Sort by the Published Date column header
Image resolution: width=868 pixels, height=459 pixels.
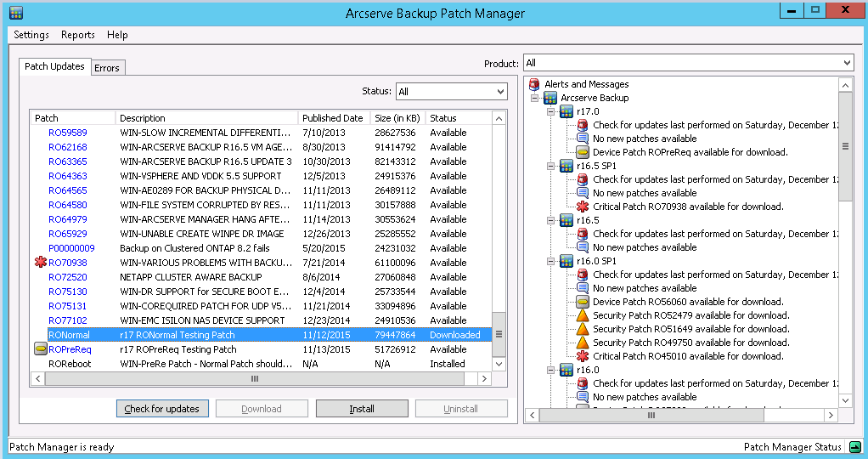click(x=334, y=118)
